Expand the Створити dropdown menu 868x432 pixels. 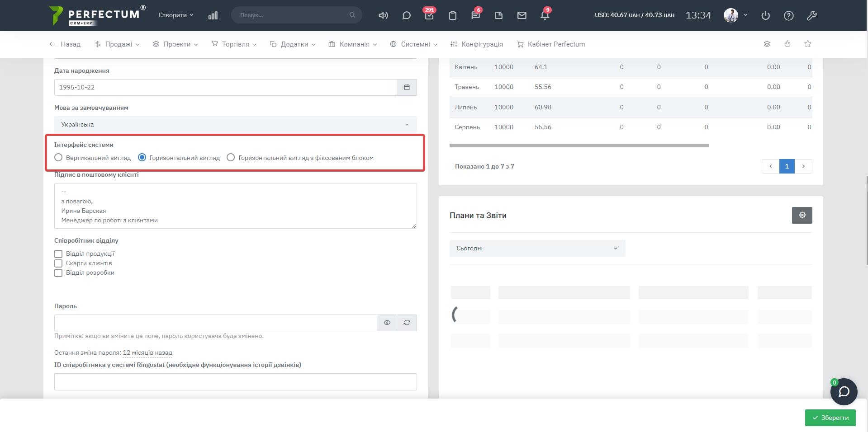pos(175,15)
